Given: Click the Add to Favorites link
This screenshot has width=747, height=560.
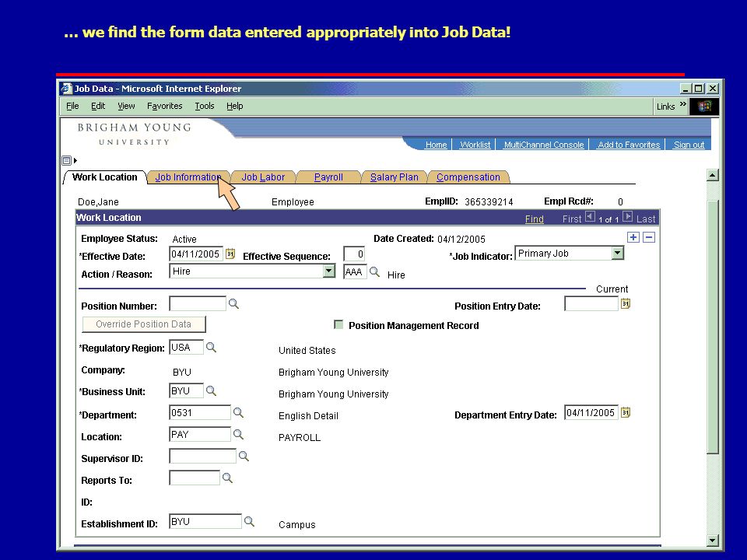Looking at the screenshot, I should coord(629,145).
